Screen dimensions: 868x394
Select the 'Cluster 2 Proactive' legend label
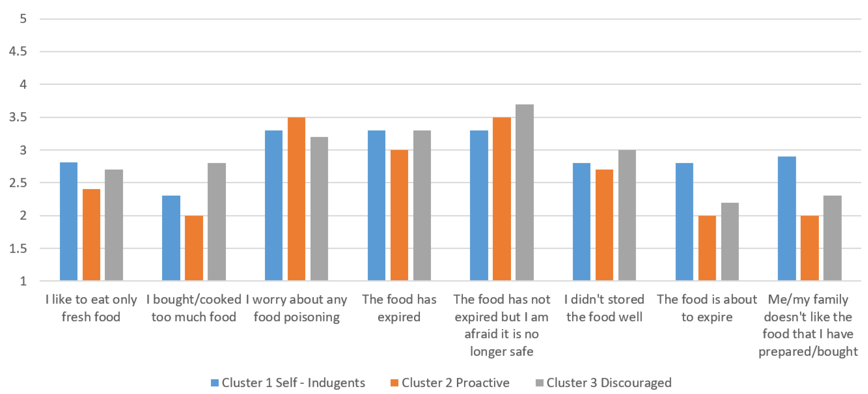tap(455, 383)
